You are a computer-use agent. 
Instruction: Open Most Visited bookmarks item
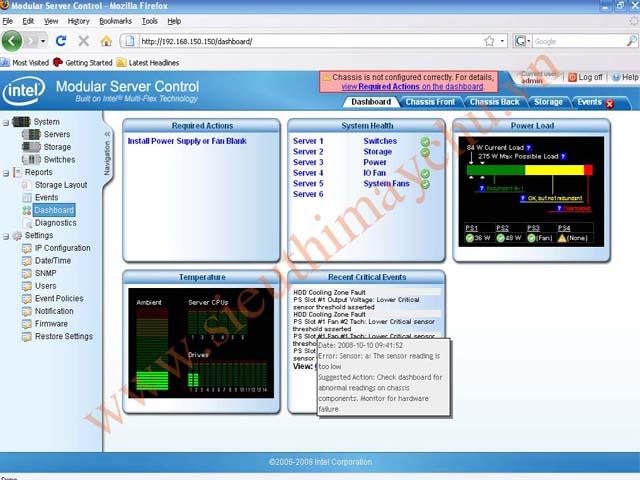point(25,62)
